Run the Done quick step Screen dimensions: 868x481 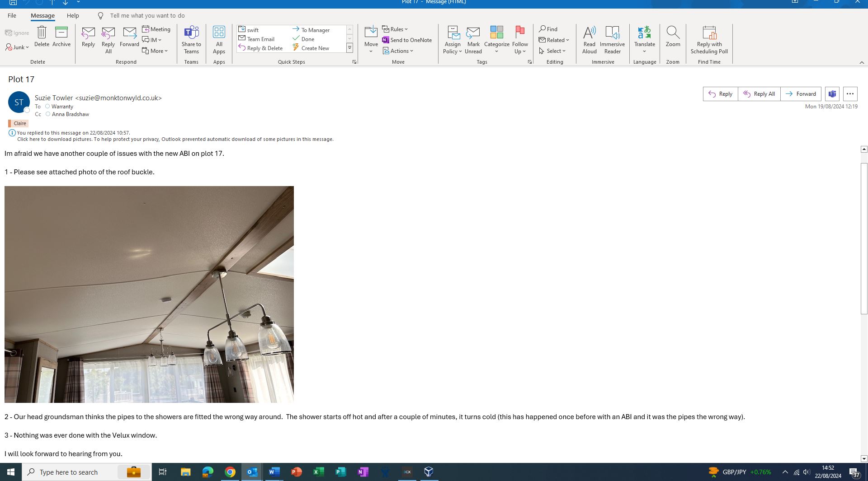(303, 39)
